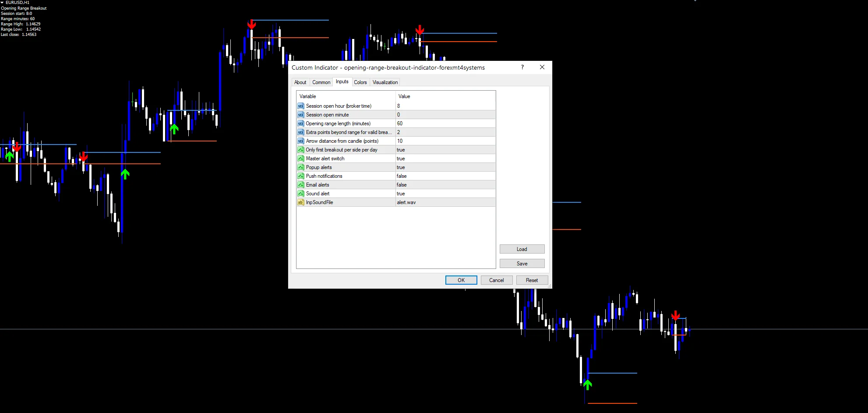Viewport: 868px width, 413px height.
Task: Select the Session open minute value 0
Action: coord(445,115)
